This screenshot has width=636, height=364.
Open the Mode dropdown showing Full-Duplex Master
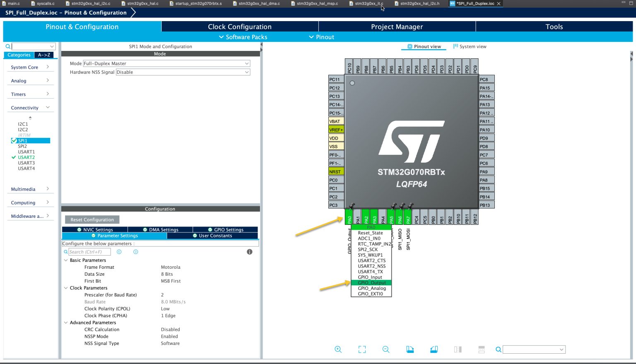166,63
